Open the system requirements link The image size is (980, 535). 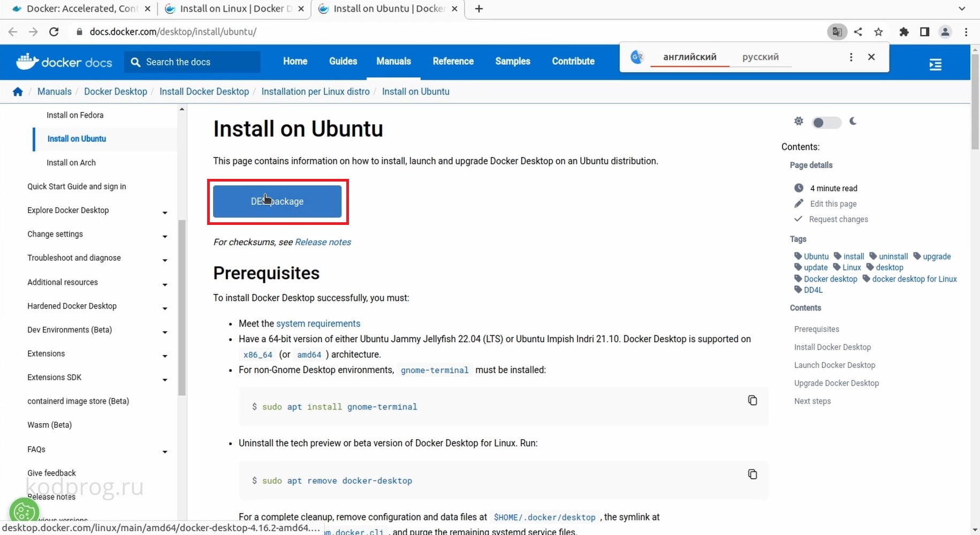318,323
